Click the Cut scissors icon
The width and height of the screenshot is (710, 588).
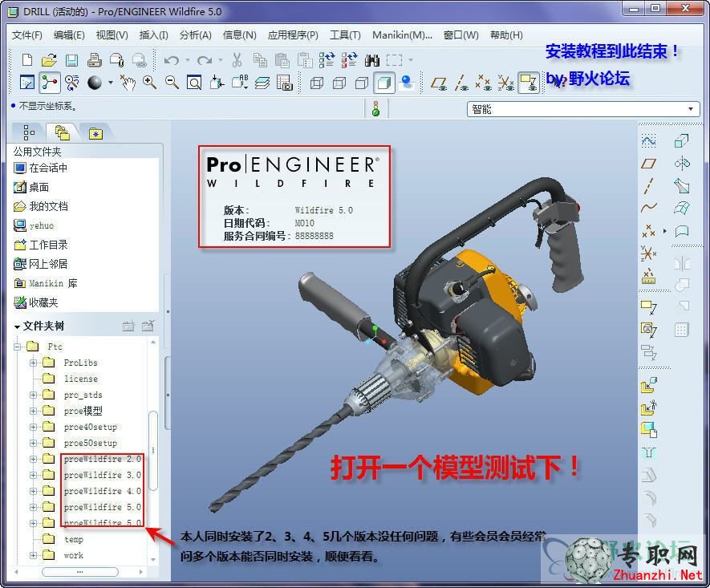coord(237,59)
